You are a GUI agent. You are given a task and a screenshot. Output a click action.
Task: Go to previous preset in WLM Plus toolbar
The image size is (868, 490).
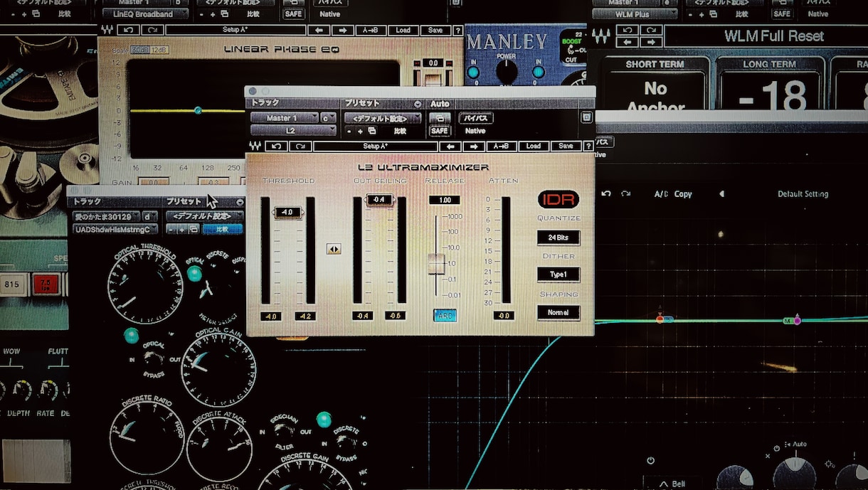pyautogui.click(x=626, y=41)
